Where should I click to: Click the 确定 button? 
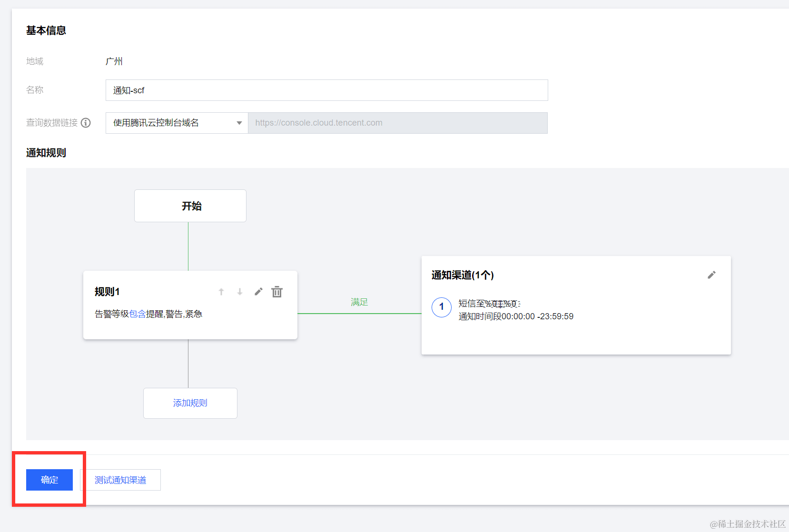point(49,480)
